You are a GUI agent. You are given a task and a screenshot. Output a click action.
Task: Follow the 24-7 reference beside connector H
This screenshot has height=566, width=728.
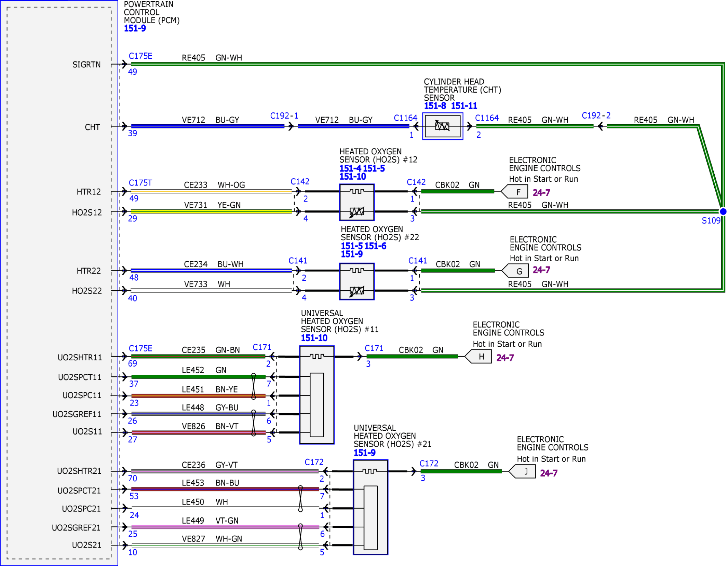[x=505, y=358]
